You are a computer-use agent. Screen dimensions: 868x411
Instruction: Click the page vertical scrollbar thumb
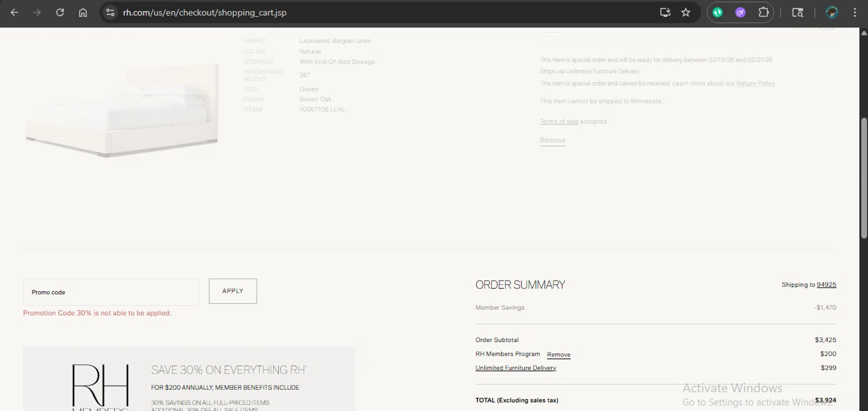click(x=864, y=178)
